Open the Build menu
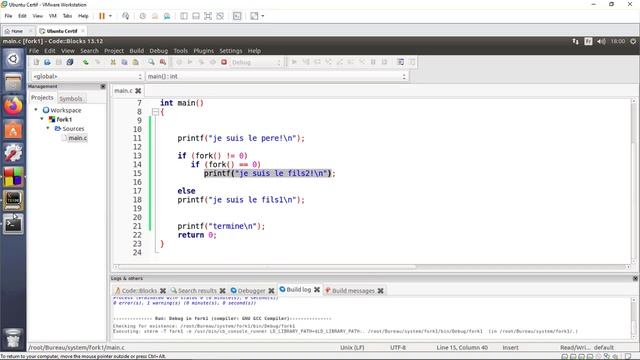640x360 pixels. [137, 51]
